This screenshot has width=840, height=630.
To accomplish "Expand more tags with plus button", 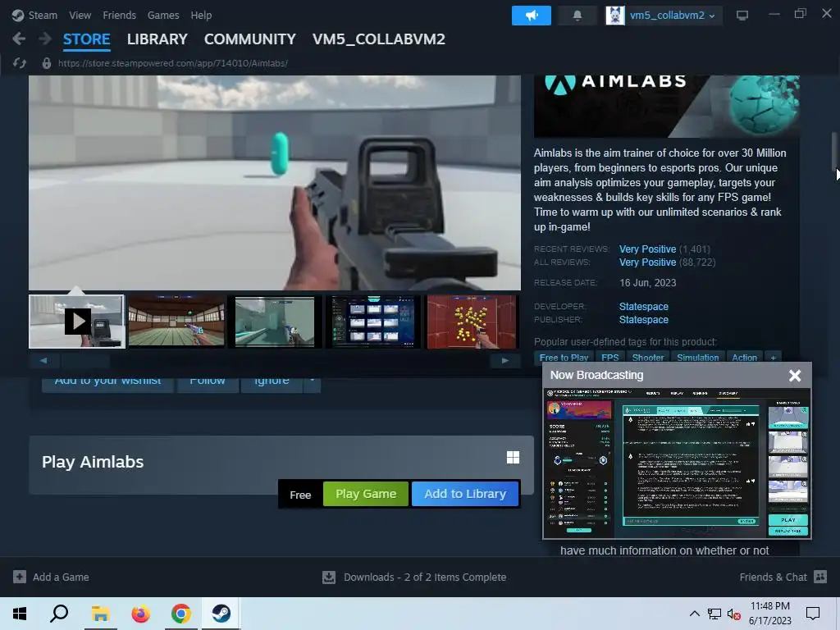I will 773,358.
